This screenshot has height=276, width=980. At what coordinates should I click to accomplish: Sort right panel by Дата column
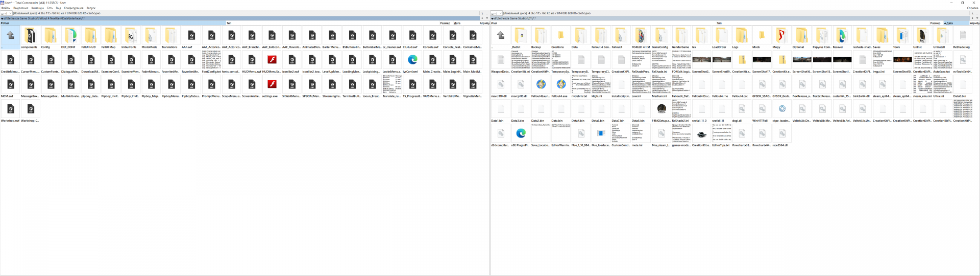click(949, 23)
